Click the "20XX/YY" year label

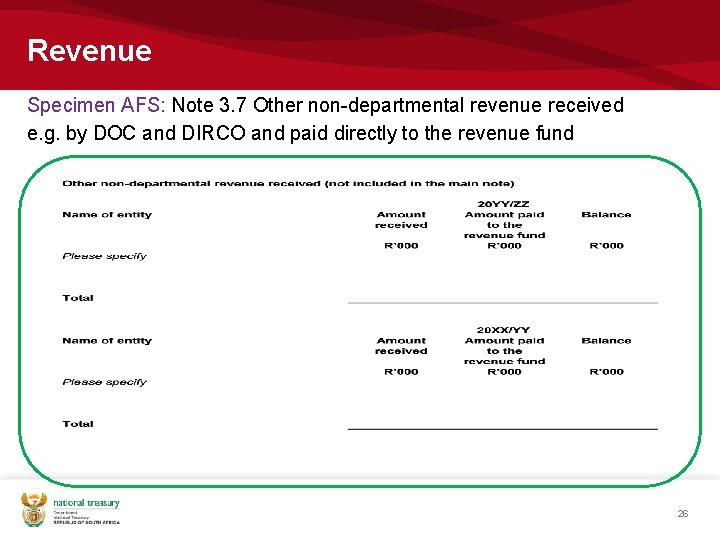pyautogui.click(x=504, y=330)
